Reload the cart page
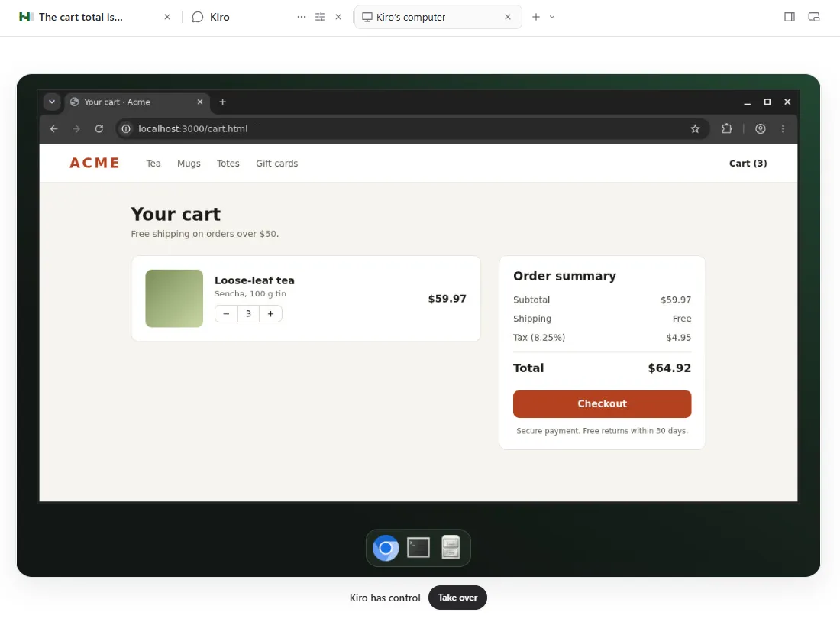The width and height of the screenshot is (840, 622). (99, 128)
